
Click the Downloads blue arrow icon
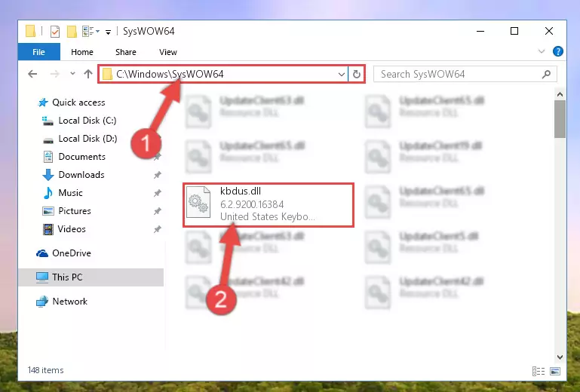click(48, 175)
